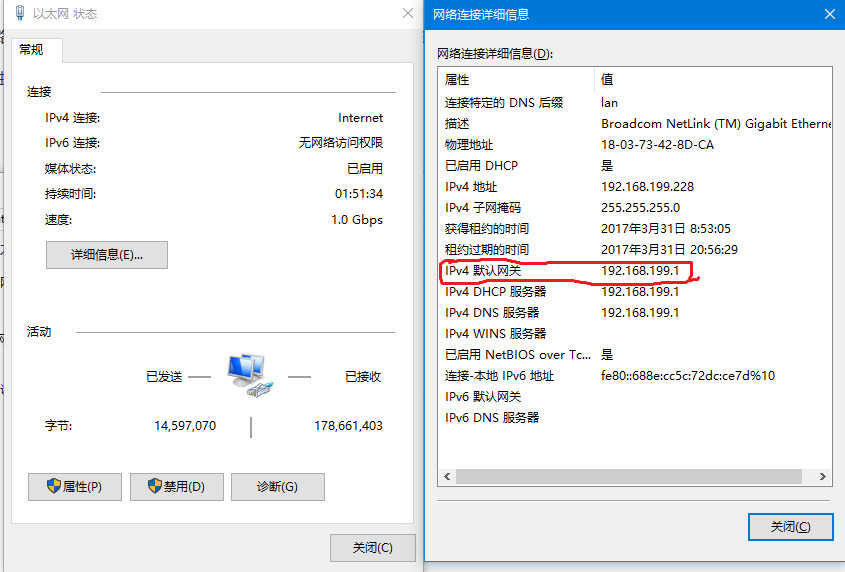Click the 禁用(D) button to disable adapter
The width and height of the screenshot is (845, 572).
pyautogui.click(x=177, y=487)
